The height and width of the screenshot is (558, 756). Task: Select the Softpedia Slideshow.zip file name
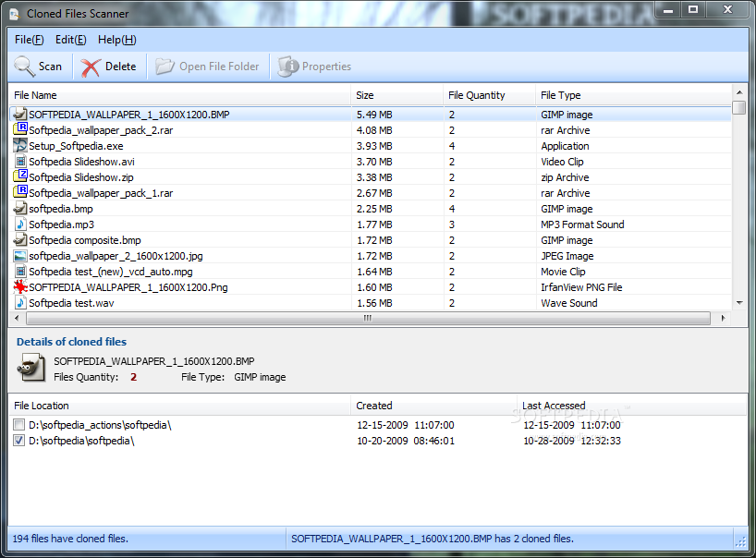click(81, 177)
